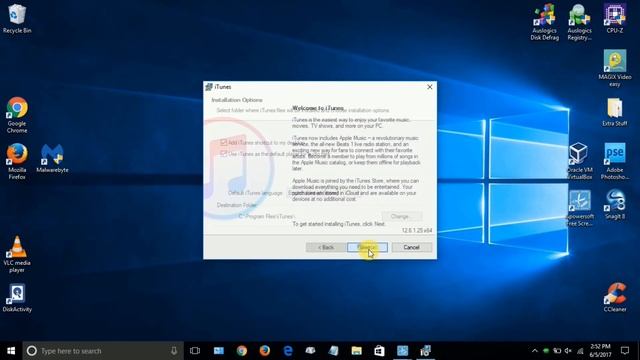Screen dimensions: 640x360
Task: Open Task View in the taskbar
Action: (195, 351)
